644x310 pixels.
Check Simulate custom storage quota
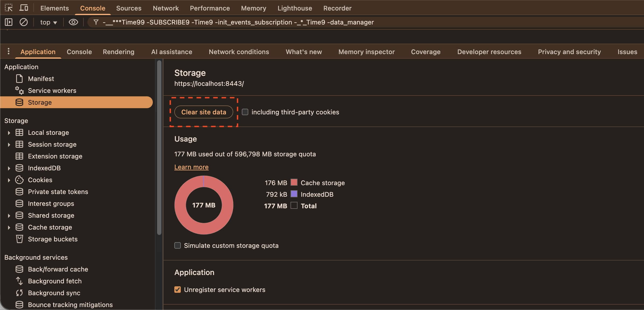click(x=178, y=245)
